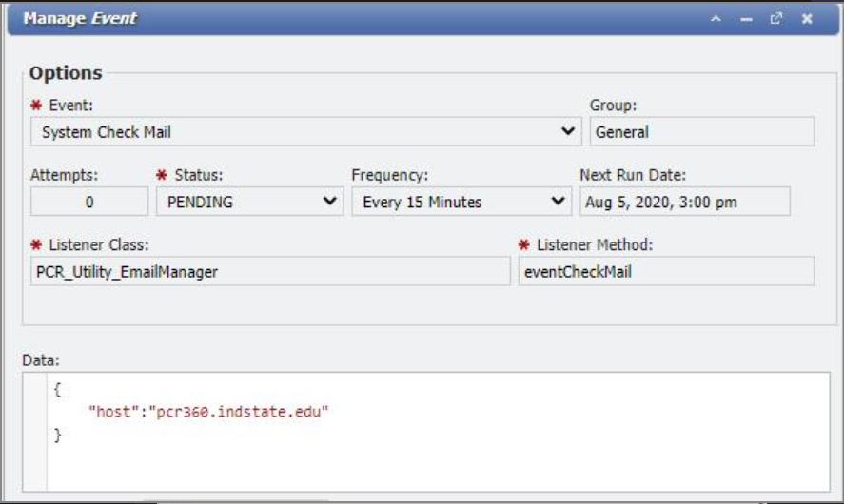844x504 pixels.
Task: Minimize the Manage Event window
Action: pyautogui.click(x=746, y=19)
